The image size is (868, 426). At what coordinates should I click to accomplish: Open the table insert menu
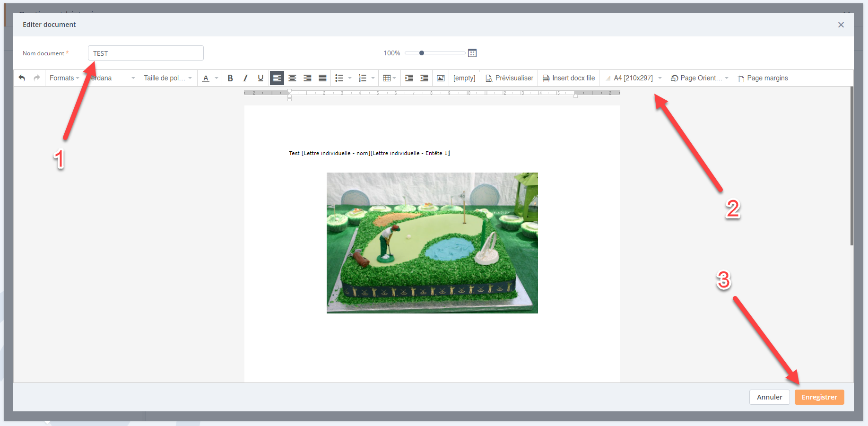[389, 78]
